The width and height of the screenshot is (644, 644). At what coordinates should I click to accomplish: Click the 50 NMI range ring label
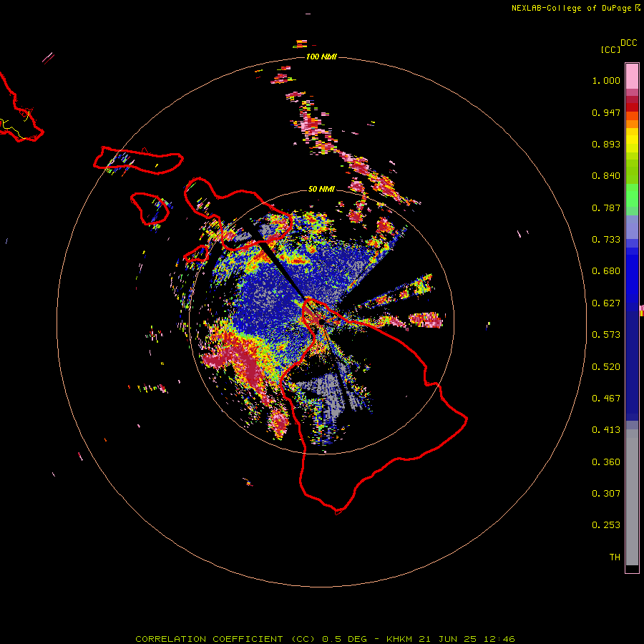tap(321, 189)
